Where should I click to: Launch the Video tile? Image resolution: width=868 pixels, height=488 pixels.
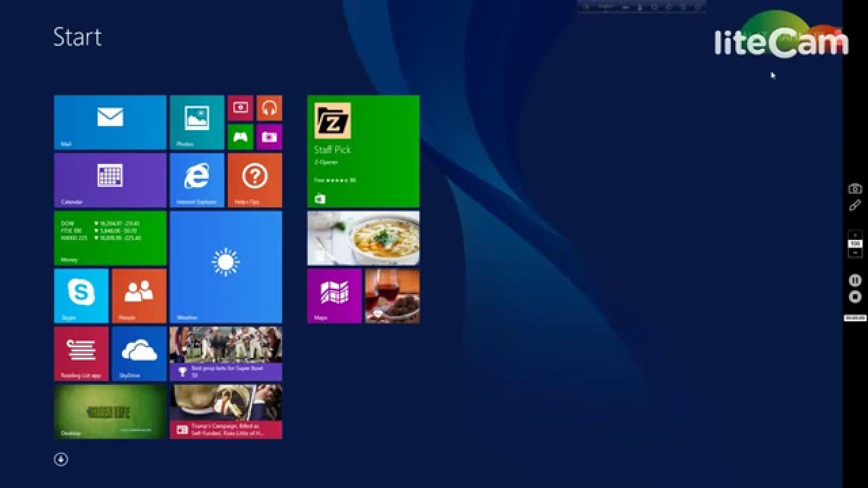(x=240, y=108)
